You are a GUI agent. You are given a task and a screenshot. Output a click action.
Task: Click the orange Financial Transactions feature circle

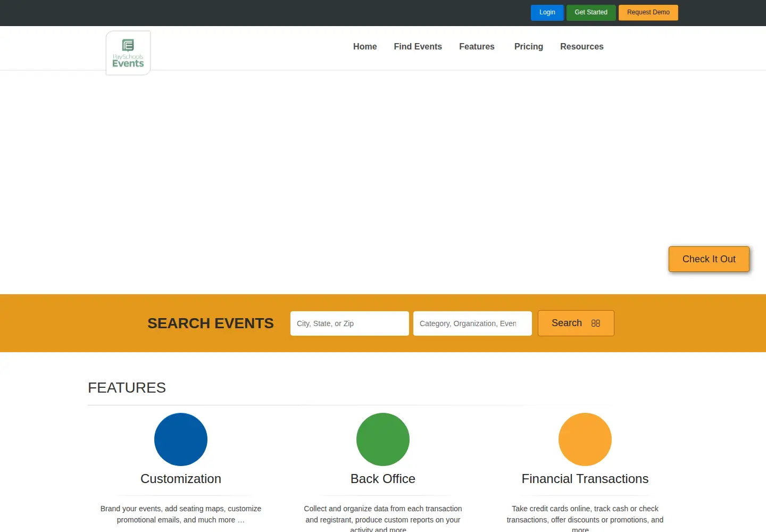tap(585, 439)
